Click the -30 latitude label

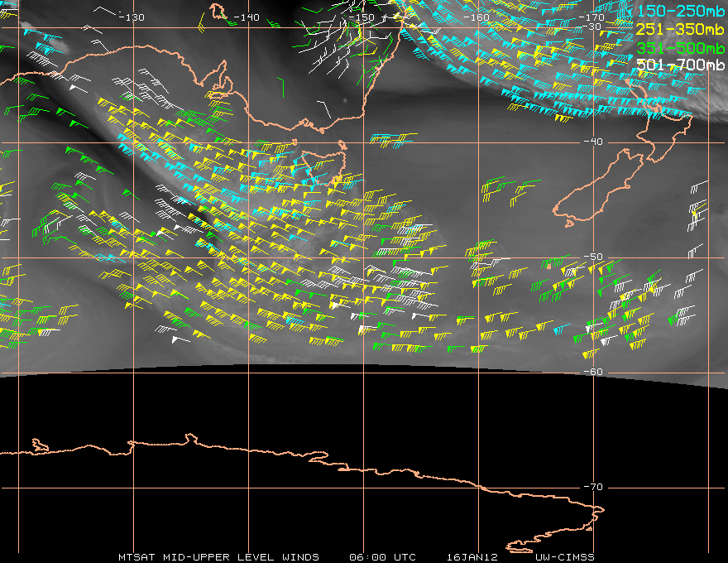[593, 27]
